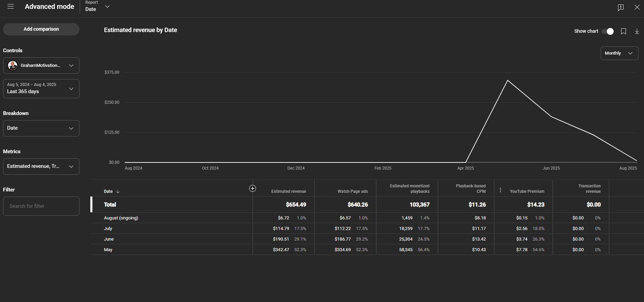Click the GrahamMotivation channel avatar
This screenshot has height=302, width=644.
(x=13, y=66)
